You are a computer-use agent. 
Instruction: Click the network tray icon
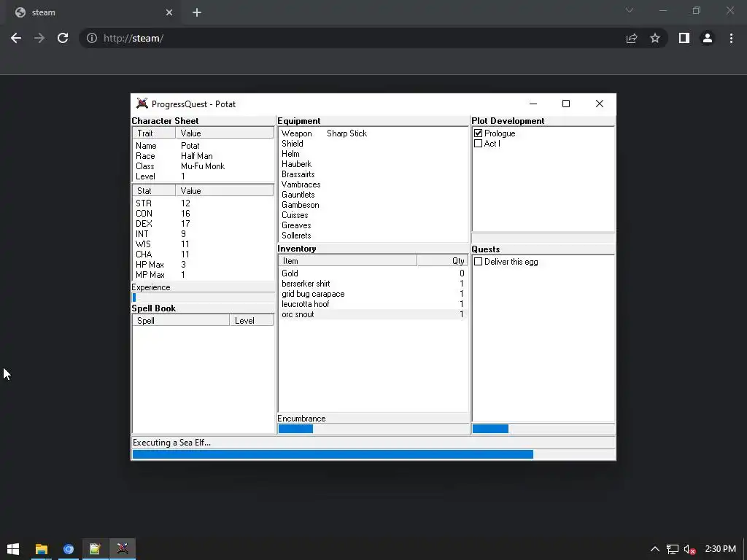click(x=672, y=550)
